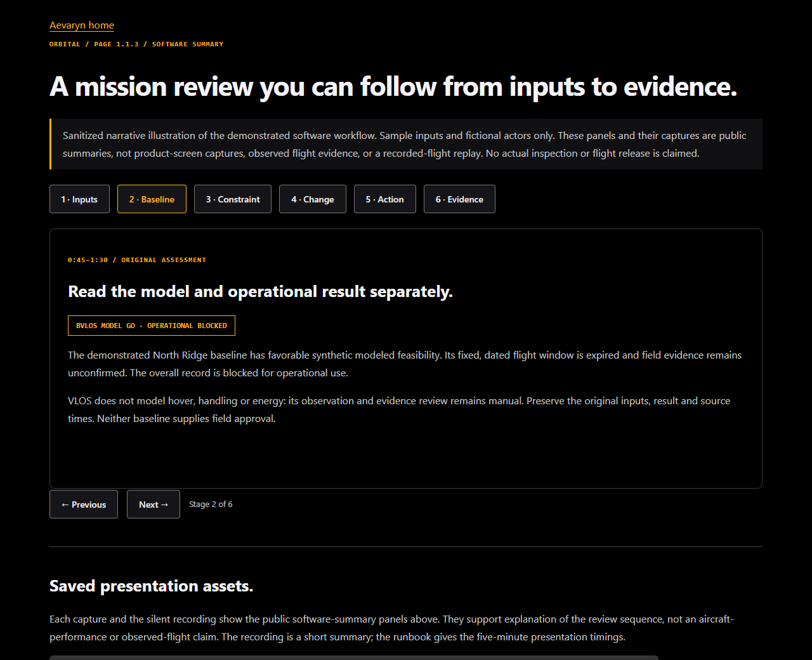The image size is (812, 660).
Task: Go to the 4 · Change stage tab
Action: [x=313, y=199]
